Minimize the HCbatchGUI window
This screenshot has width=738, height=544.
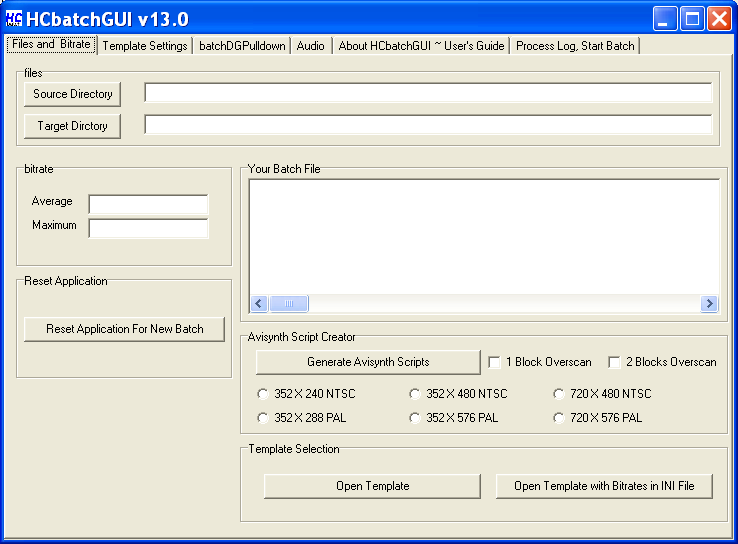665,19
